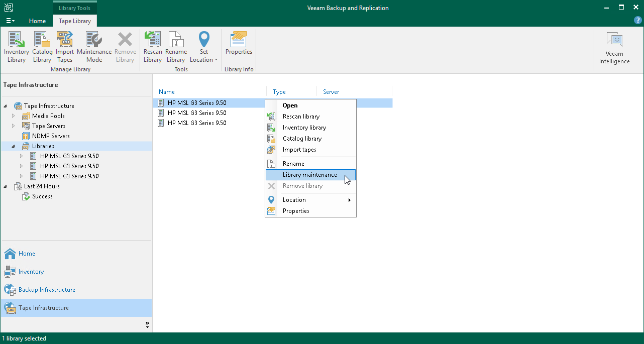Open the Set Location dropdown
644x344 pixels.
[204, 45]
